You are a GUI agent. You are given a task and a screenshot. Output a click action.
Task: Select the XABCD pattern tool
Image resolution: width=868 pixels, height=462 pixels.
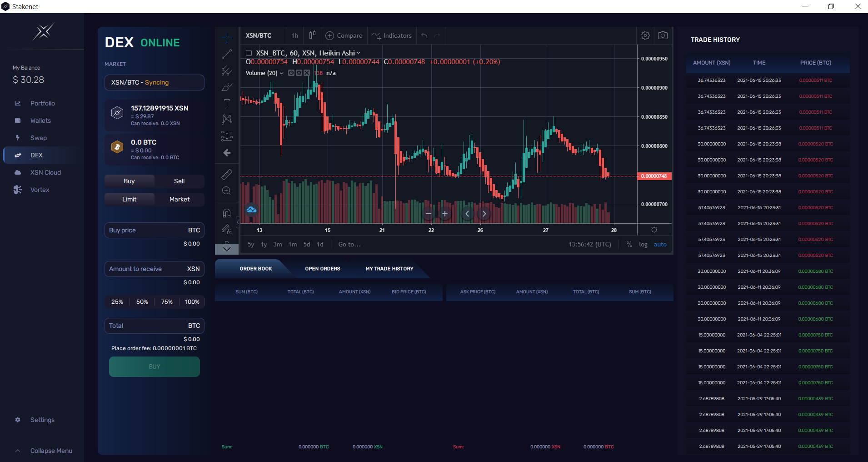click(x=227, y=120)
